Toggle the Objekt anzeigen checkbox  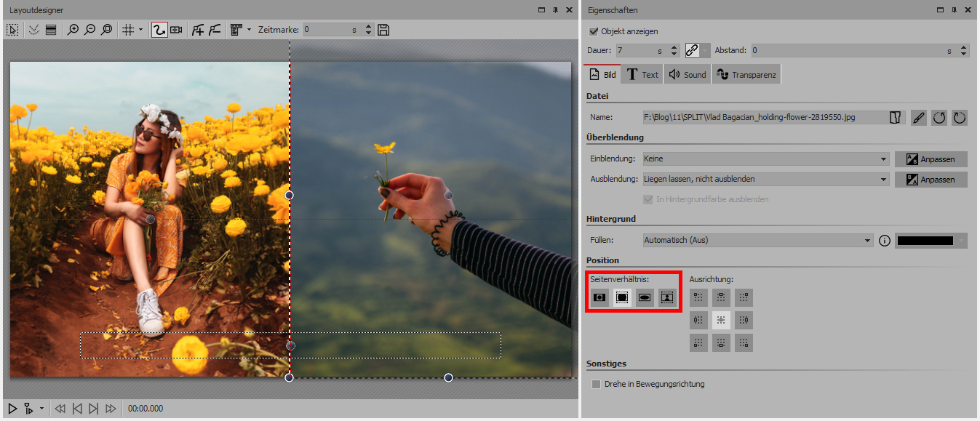[594, 31]
